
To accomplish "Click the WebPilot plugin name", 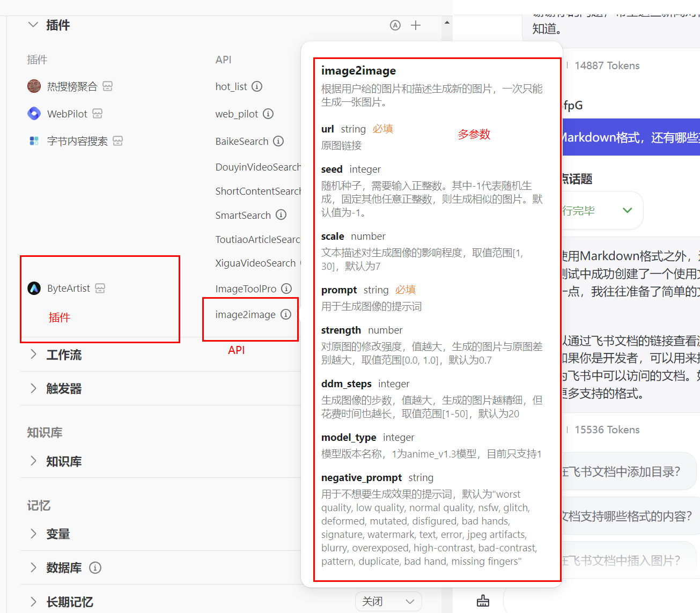I will [67, 114].
